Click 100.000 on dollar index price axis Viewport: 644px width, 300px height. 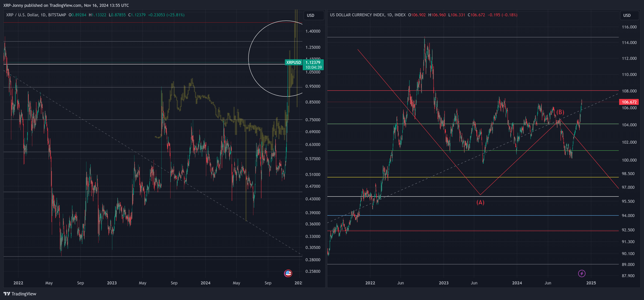tap(629, 160)
